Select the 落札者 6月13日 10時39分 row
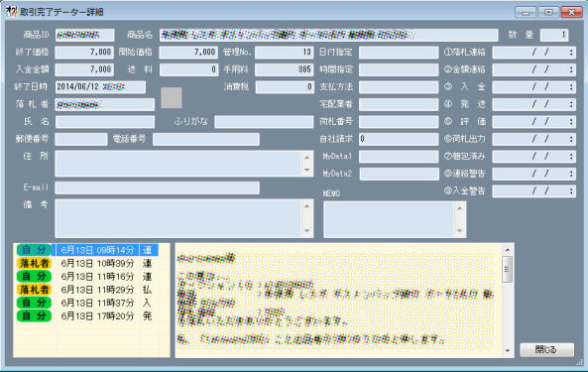 click(87, 263)
